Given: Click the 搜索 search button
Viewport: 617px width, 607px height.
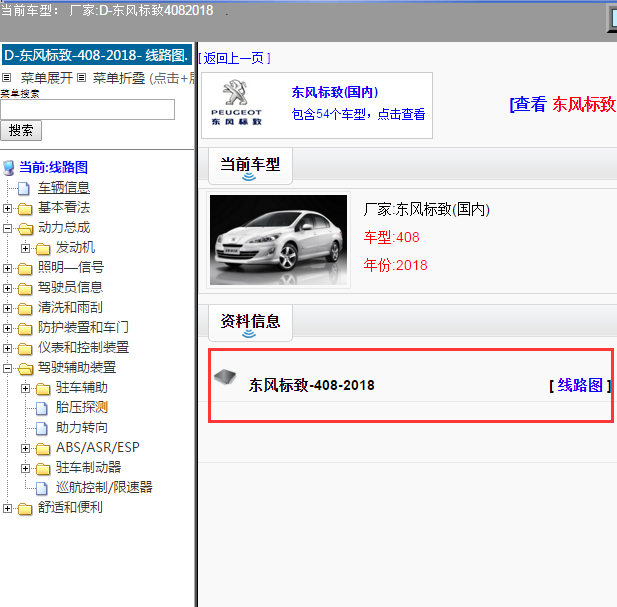Looking at the screenshot, I should click(21, 131).
